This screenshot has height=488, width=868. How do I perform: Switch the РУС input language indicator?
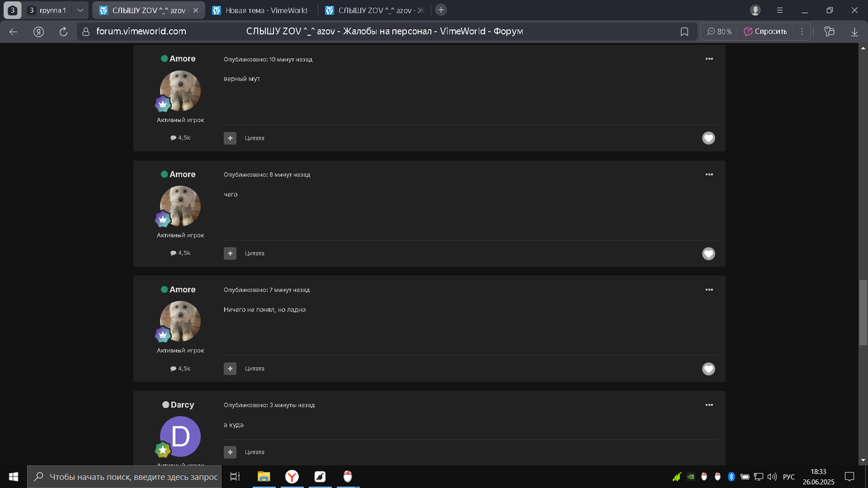789,476
